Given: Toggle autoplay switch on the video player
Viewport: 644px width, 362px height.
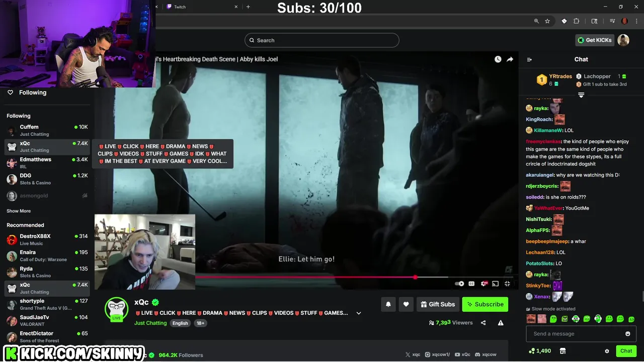Looking at the screenshot, I should click(459, 284).
